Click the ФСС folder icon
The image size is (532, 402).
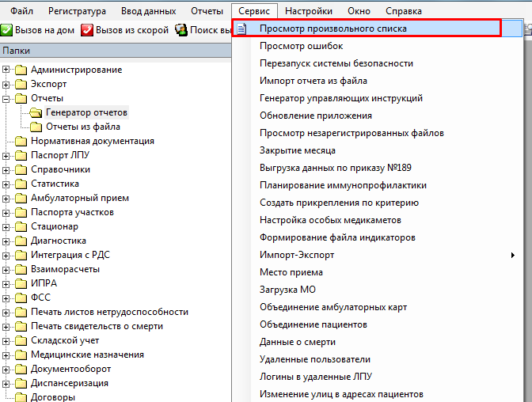pyautogui.click(x=21, y=298)
